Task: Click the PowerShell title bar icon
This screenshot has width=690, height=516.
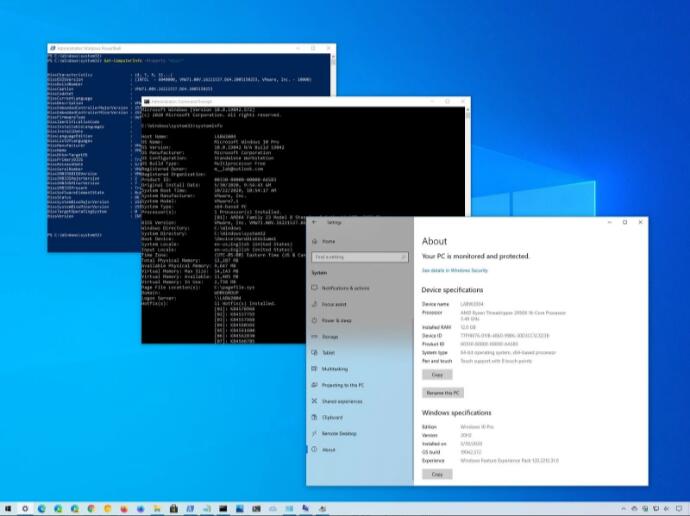Action: pos(52,48)
